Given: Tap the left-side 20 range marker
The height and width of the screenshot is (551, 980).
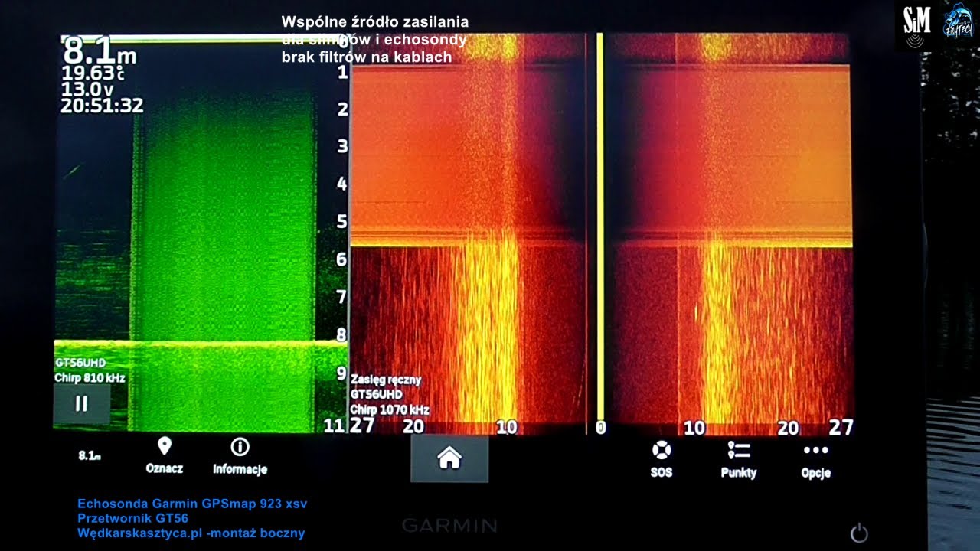Looking at the screenshot, I should [413, 427].
